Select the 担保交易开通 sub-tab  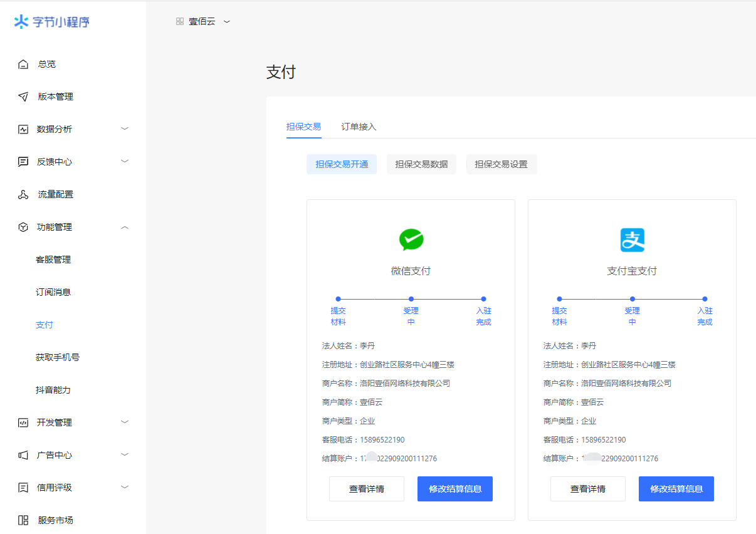[x=342, y=164]
